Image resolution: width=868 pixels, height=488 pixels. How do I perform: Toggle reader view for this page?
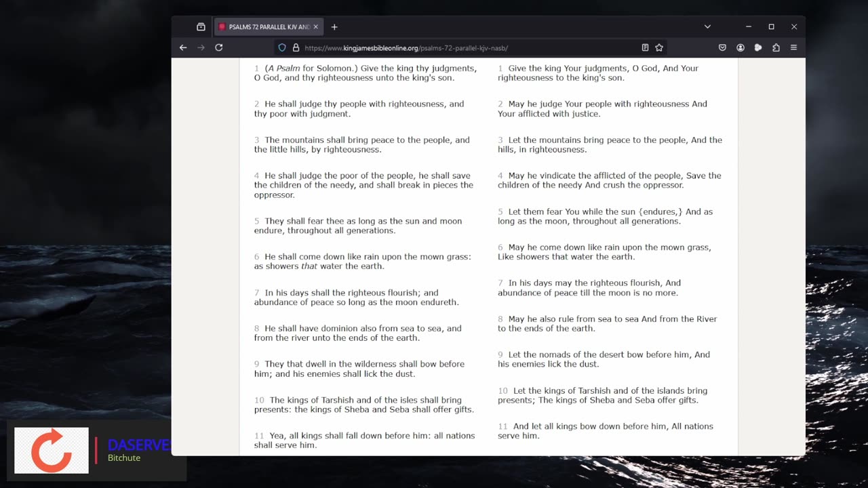[x=645, y=47]
